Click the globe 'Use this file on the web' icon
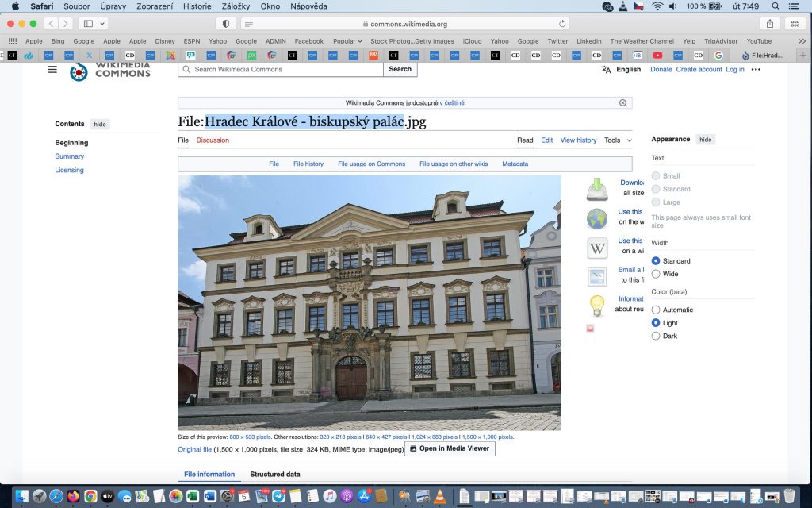Image resolution: width=812 pixels, height=508 pixels. point(597,218)
